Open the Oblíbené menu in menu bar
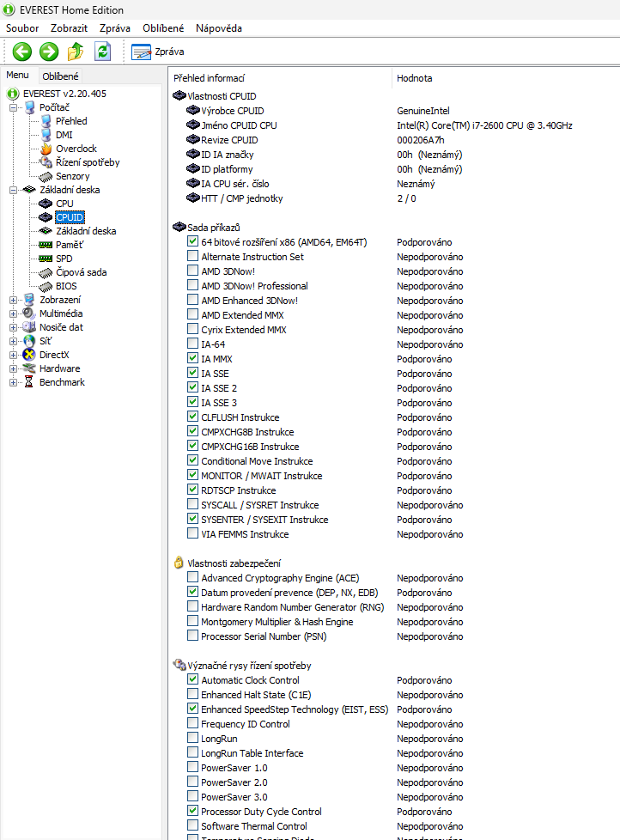Image resolution: width=620 pixels, height=840 pixels. coord(163,28)
